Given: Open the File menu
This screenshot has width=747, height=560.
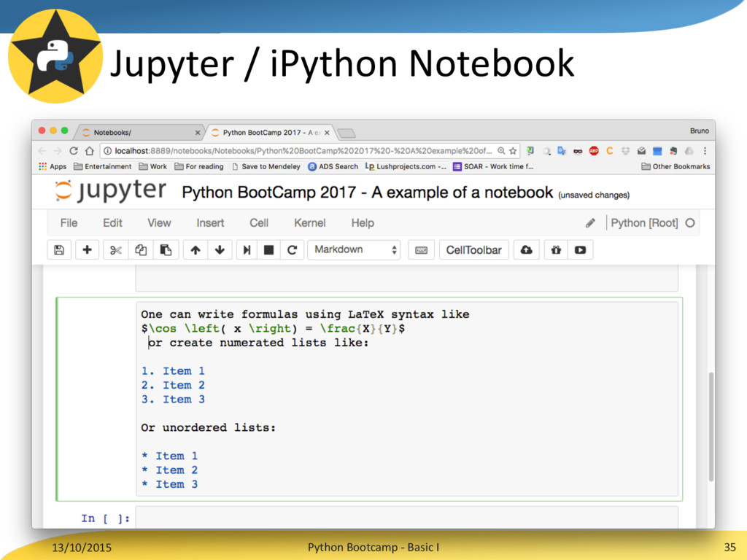Looking at the screenshot, I should point(69,223).
